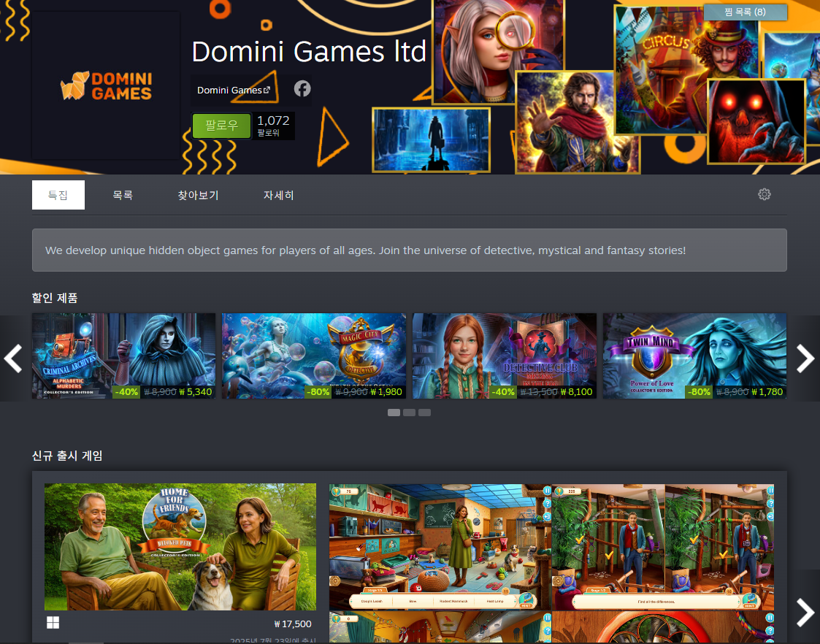Viewport: 820px width, 644px height.
Task: Click the ₩8,100 discounted price
Action: click(576, 392)
